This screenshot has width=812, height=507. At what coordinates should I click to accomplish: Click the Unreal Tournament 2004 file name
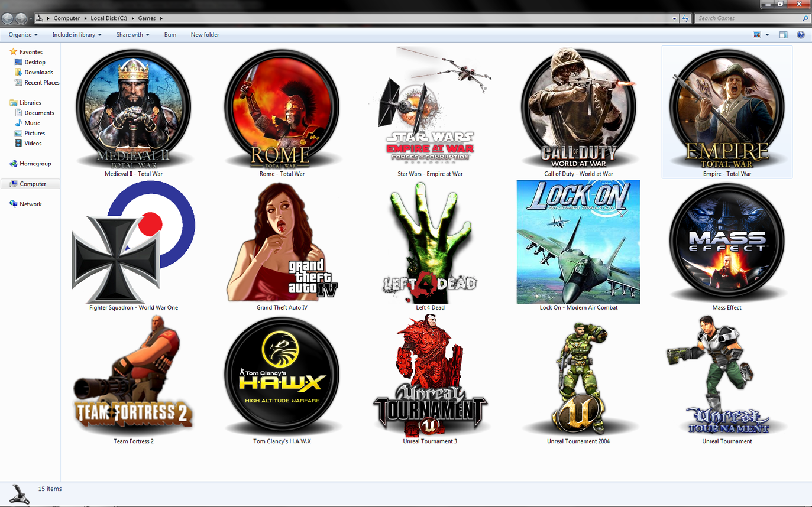point(578,441)
